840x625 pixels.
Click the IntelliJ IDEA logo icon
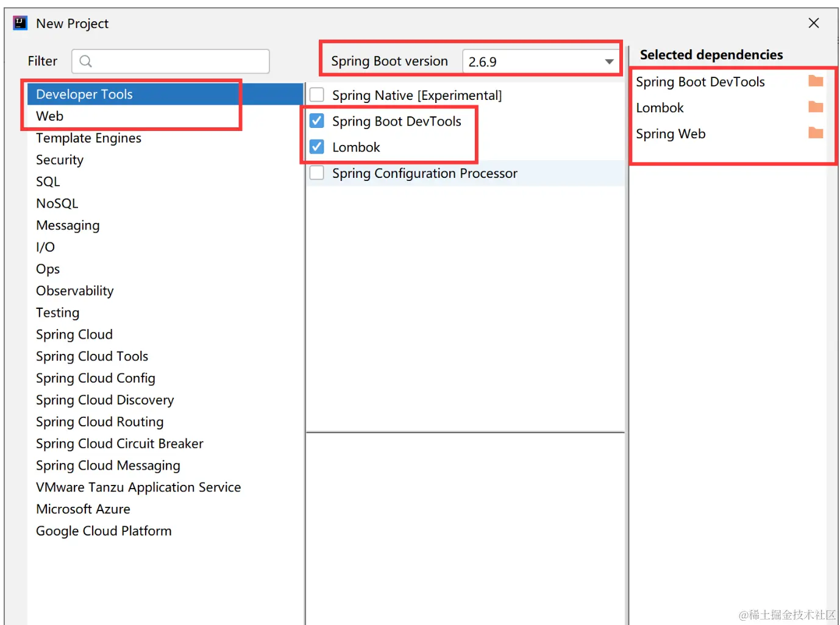(20, 23)
